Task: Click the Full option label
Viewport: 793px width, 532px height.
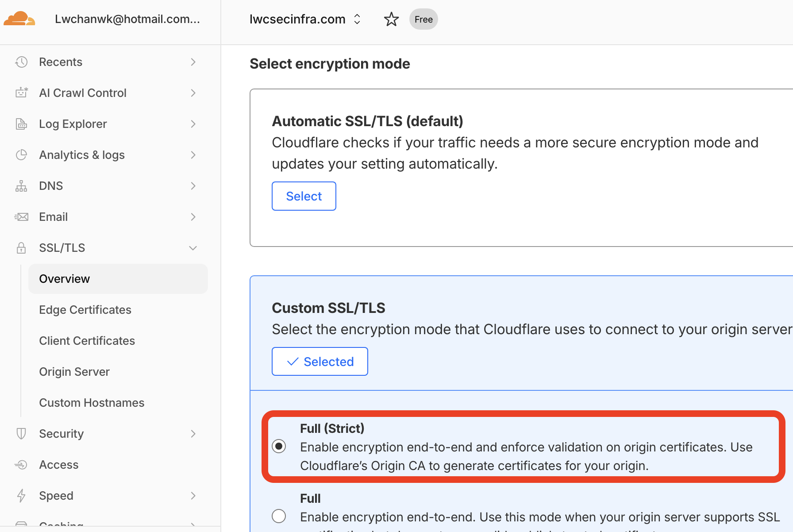Action: point(310,498)
